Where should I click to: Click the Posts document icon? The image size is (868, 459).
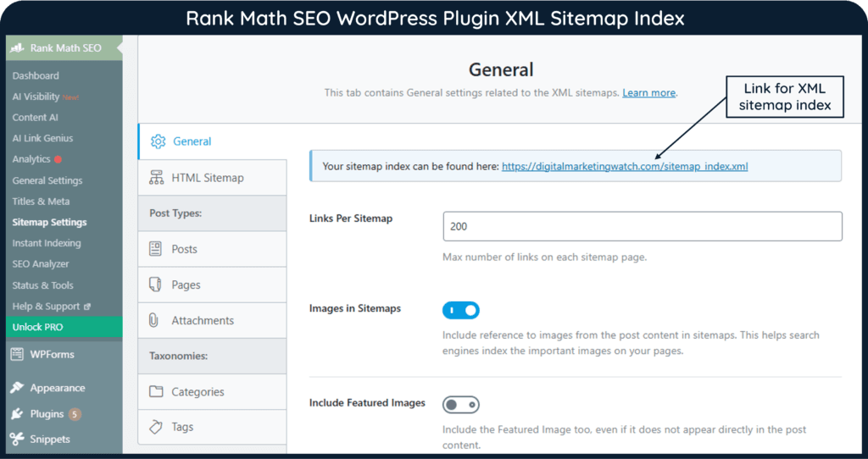[x=156, y=249]
